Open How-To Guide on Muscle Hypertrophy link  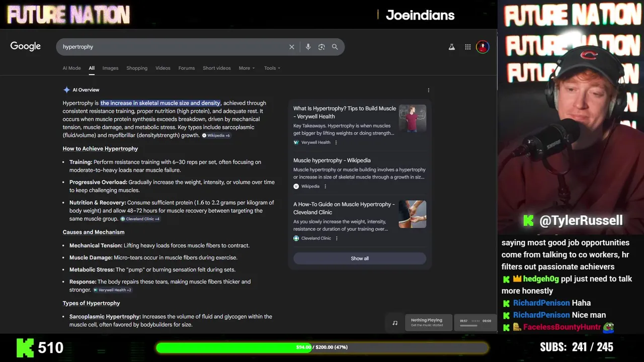pos(344,208)
